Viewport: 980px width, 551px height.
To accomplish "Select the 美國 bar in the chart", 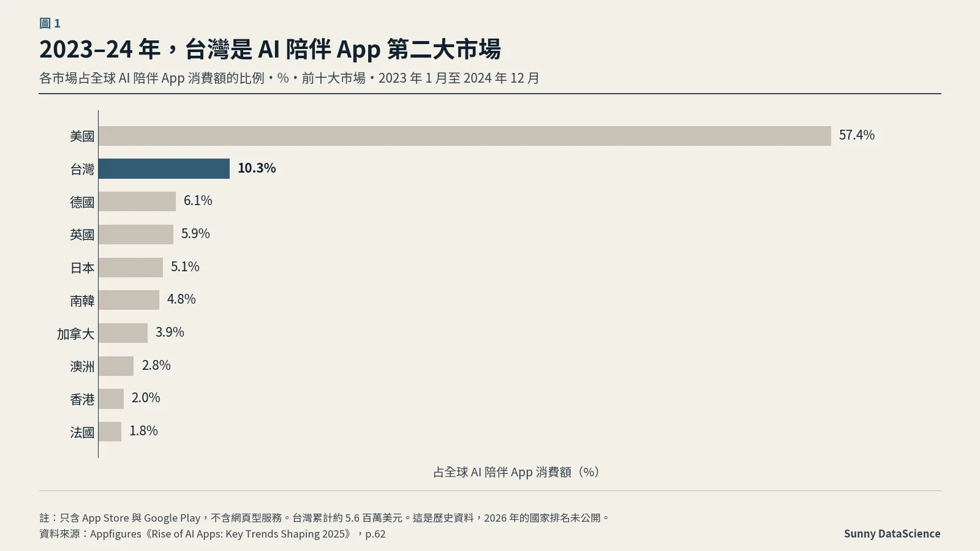I will (465, 136).
